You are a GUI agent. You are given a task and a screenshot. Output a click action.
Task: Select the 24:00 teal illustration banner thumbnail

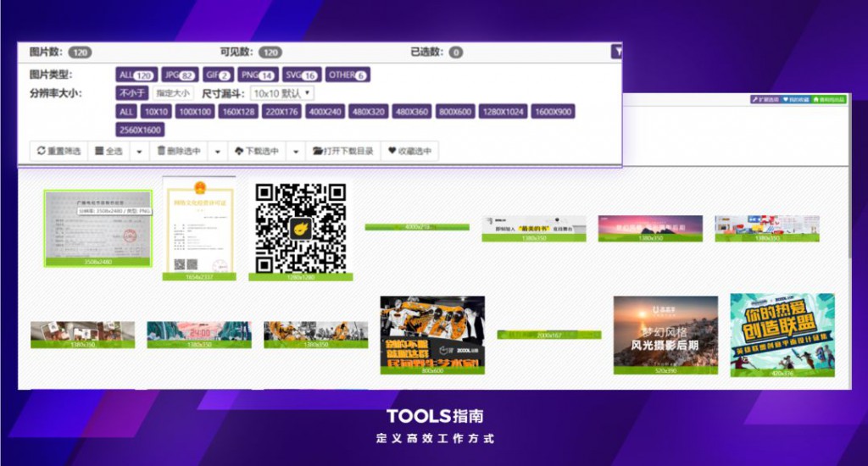[x=199, y=335]
